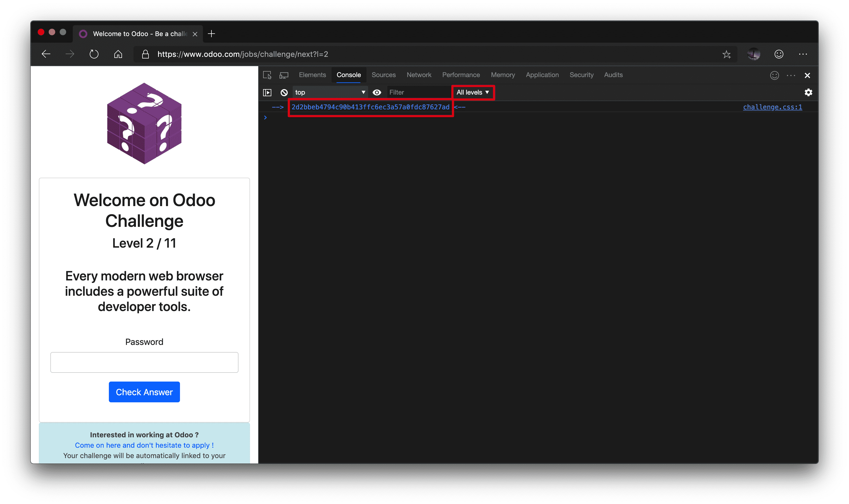Open the Sources tab

[x=383, y=75]
